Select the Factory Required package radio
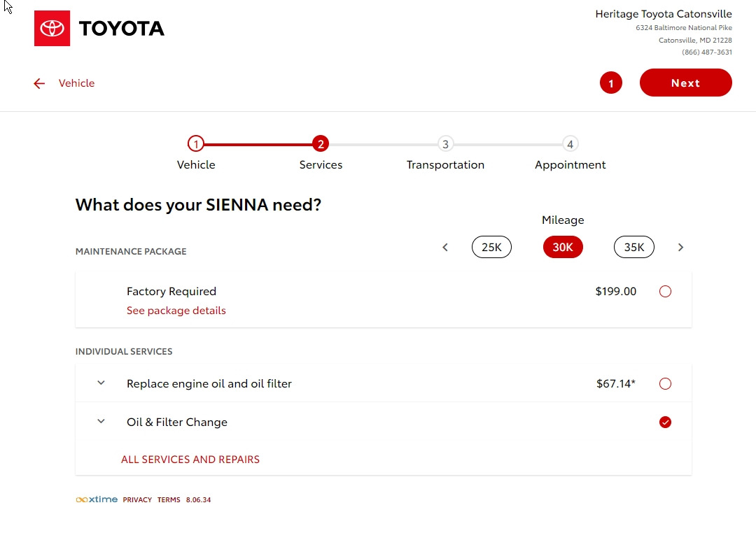The image size is (756, 554). pos(665,291)
